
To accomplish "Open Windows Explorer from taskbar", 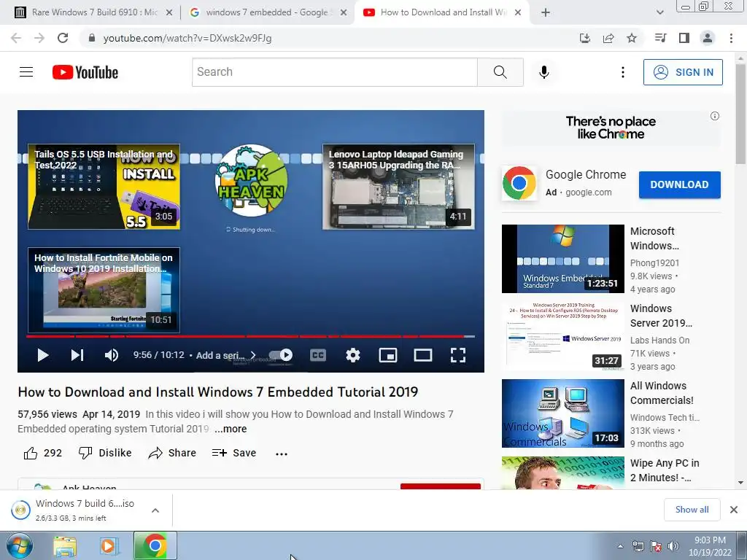I will point(65,545).
